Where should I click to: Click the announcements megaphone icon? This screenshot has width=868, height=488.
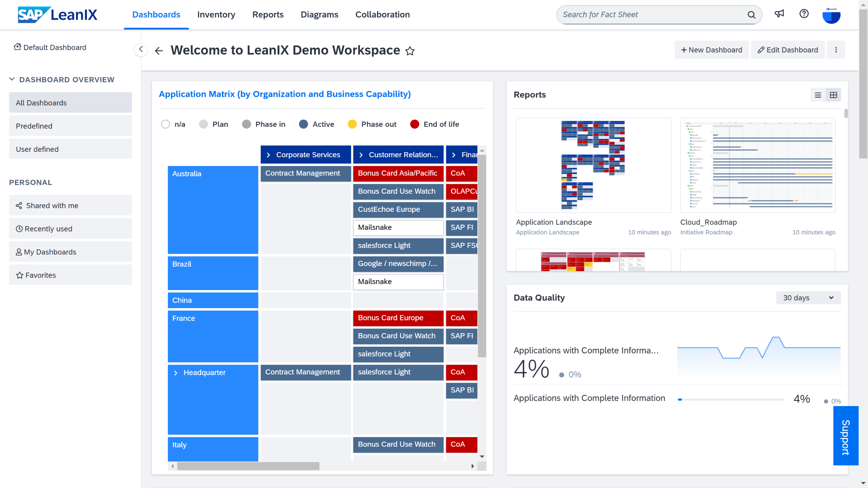[779, 14]
